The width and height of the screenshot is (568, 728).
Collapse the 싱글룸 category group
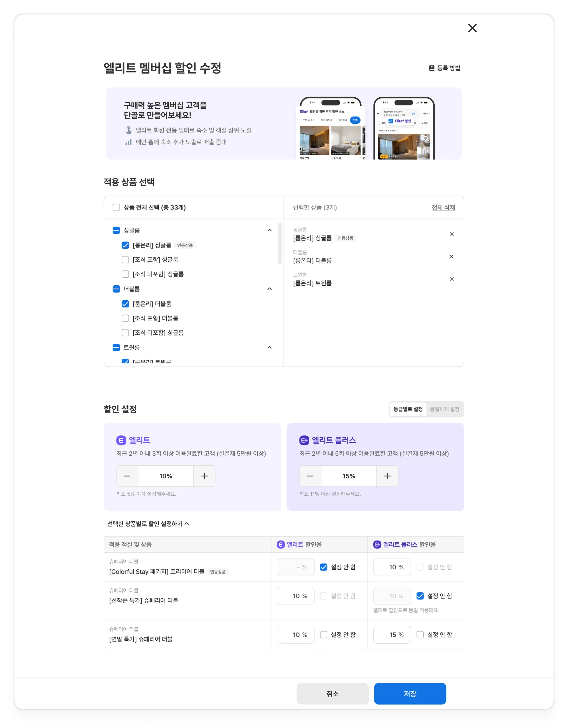(x=269, y=230)
